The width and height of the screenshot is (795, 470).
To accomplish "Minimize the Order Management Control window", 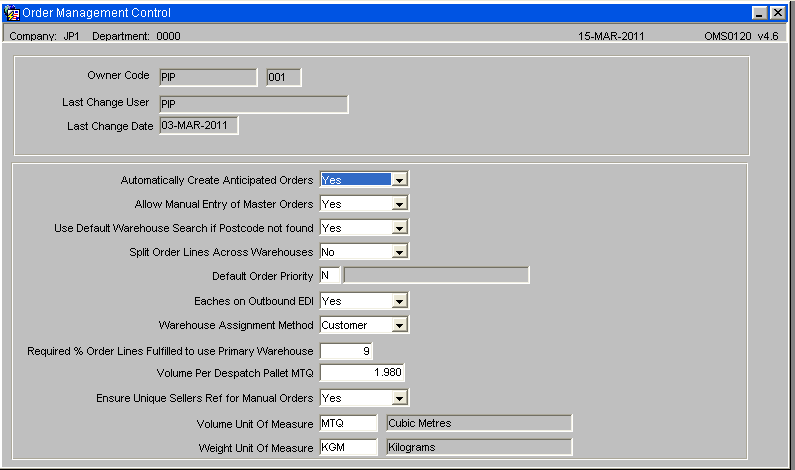I will (x=759, y=13).
